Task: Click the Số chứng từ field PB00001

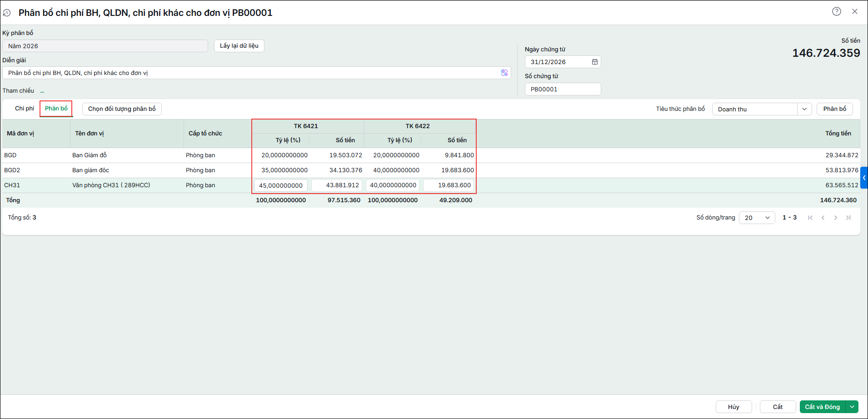Action: coord(563,89)
